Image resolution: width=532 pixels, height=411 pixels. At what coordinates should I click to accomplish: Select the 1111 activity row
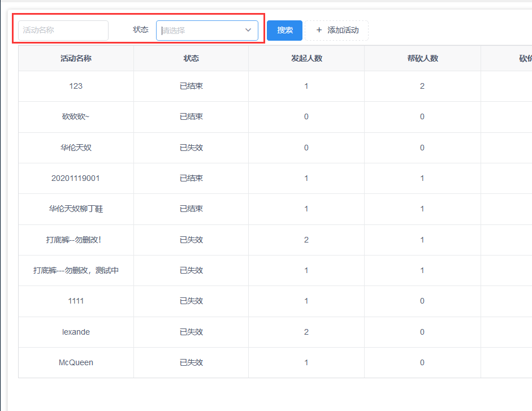tap(76, 301)
